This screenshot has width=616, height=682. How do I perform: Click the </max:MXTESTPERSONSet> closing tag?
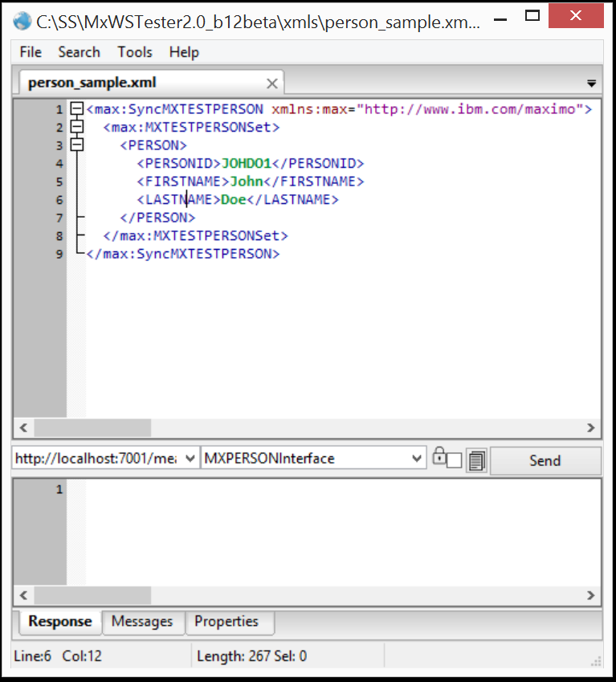(x=196, y=235)
